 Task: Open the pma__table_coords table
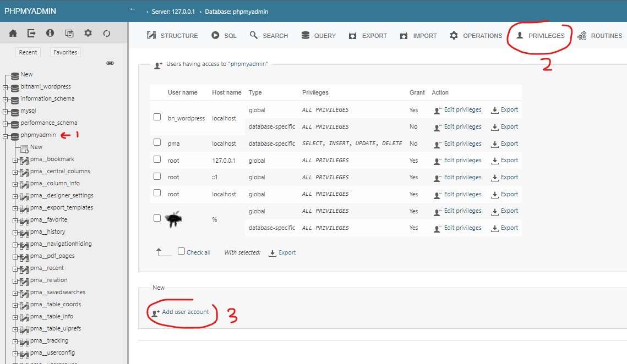click(56, 305)
